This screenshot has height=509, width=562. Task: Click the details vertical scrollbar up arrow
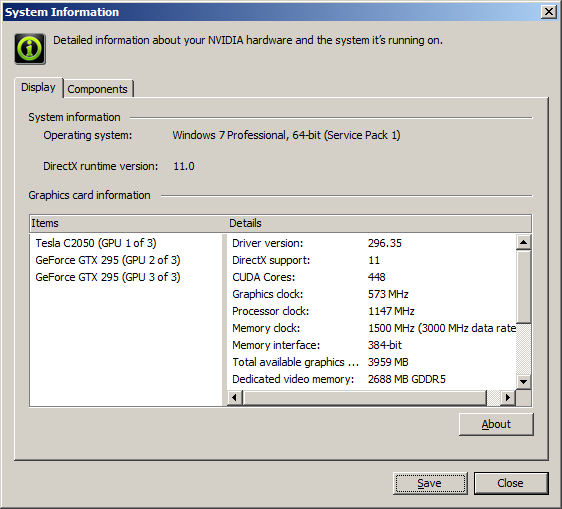tap(523, 242)
